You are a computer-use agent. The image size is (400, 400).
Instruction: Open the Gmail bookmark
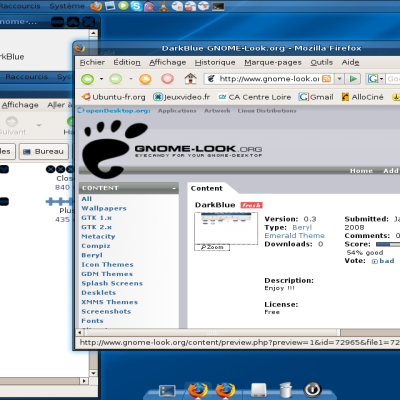[316, 97]
